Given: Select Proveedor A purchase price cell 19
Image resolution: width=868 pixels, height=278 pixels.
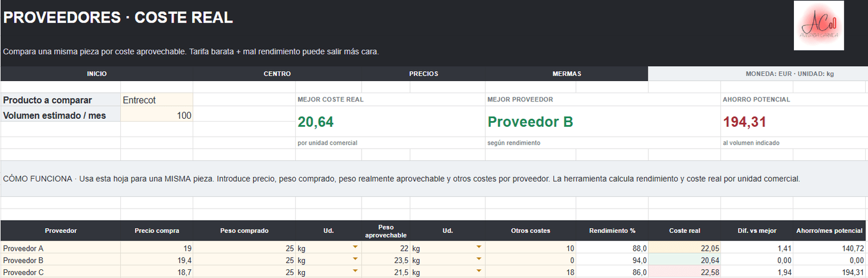Looking at the screenshot, I should pos(157,248).
